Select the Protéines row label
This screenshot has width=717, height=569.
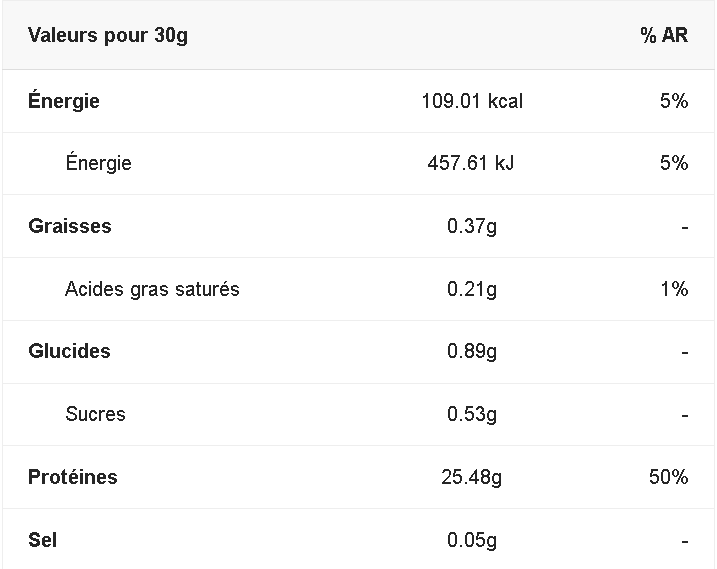[73, 477]
